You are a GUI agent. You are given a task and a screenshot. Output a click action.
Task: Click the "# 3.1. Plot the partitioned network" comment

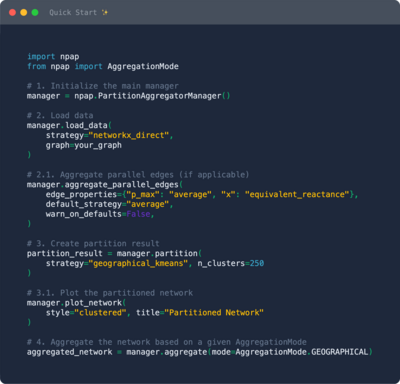tap(110, 293)
